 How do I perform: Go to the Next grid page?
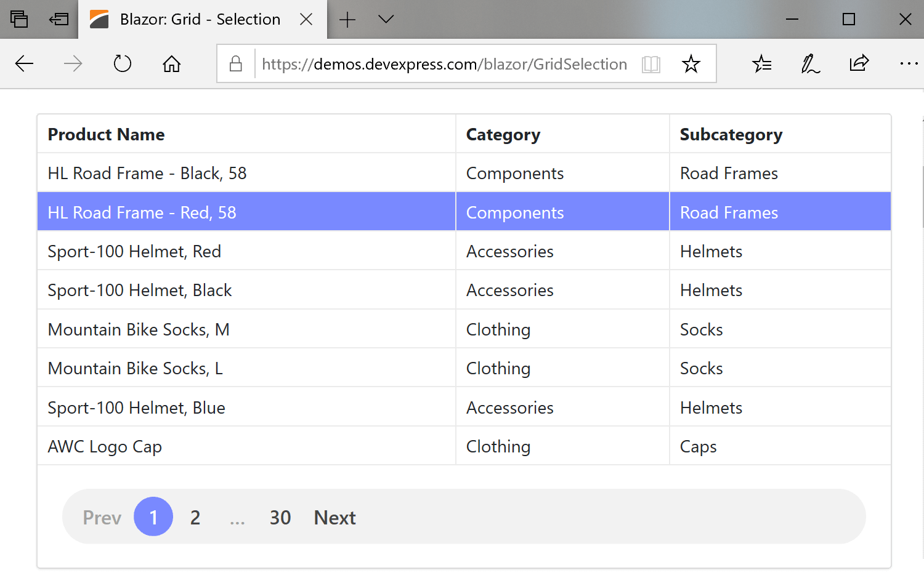334,518
